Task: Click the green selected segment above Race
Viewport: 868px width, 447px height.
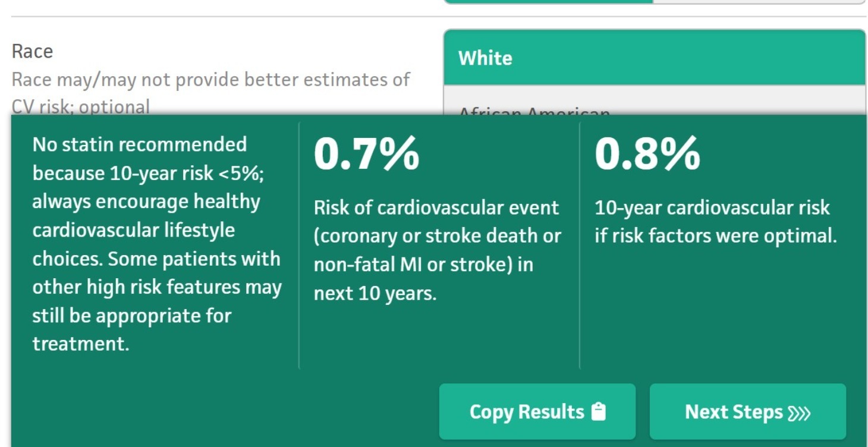Action: point(548,1)
